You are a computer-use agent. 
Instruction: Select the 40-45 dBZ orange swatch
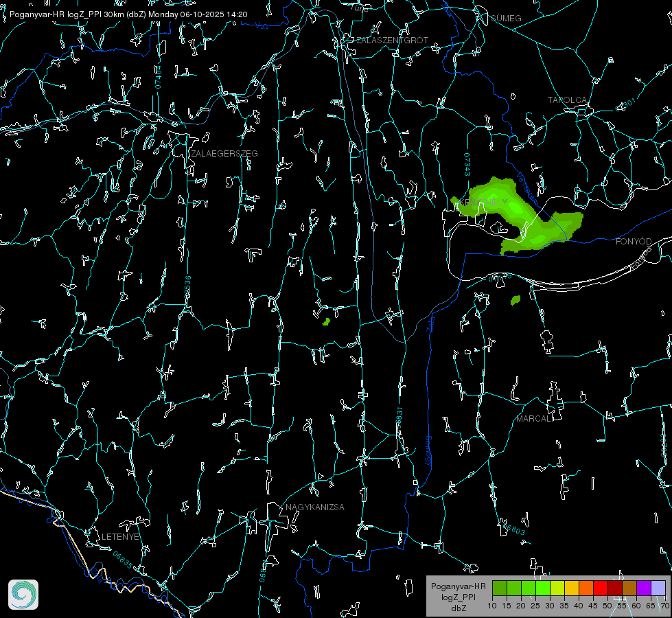point(586,588)
